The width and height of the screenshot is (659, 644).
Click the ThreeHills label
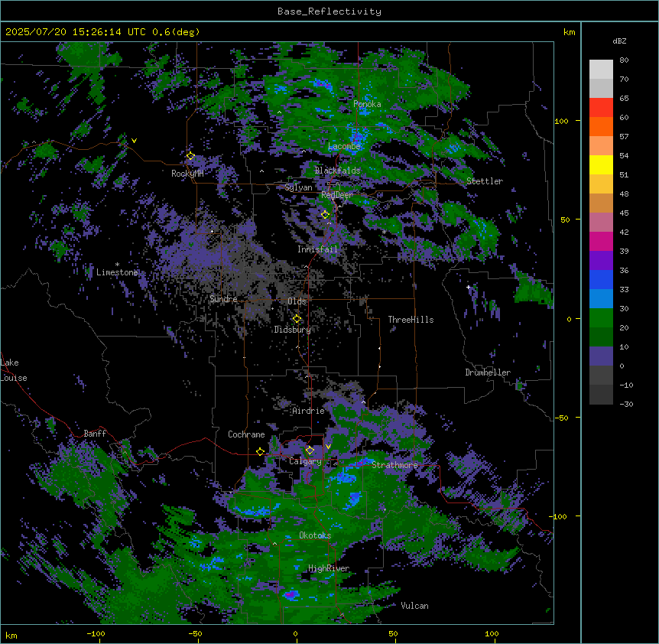(x=411, y=320)
